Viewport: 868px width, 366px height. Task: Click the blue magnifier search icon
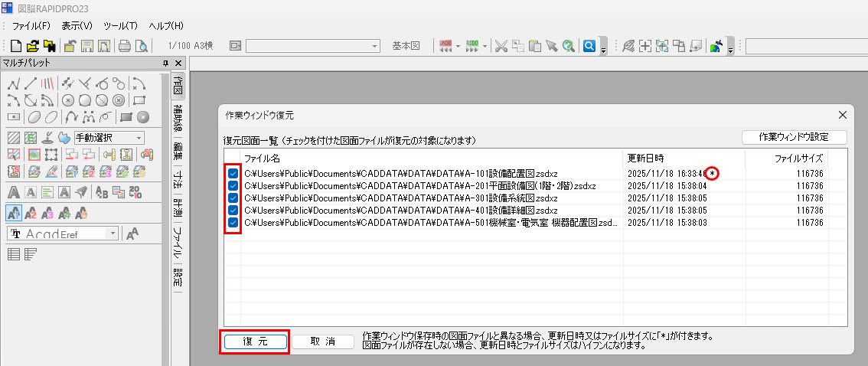click(589, 47)
